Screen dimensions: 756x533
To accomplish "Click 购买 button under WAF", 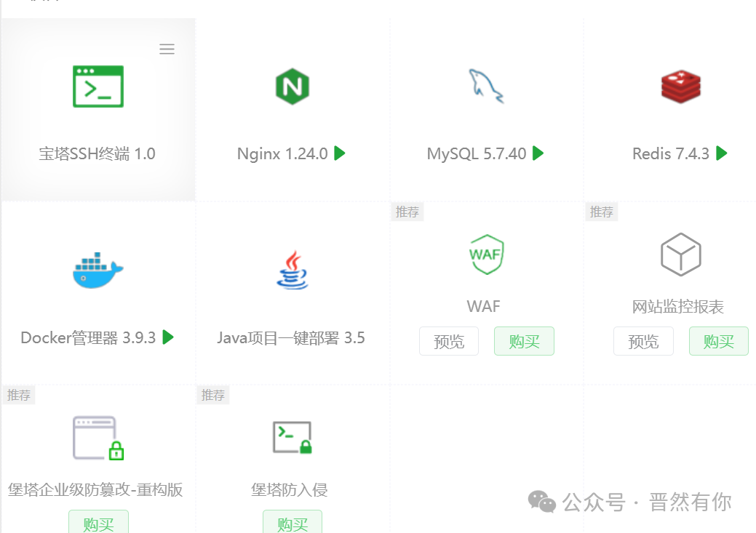I will pos(524,341).
